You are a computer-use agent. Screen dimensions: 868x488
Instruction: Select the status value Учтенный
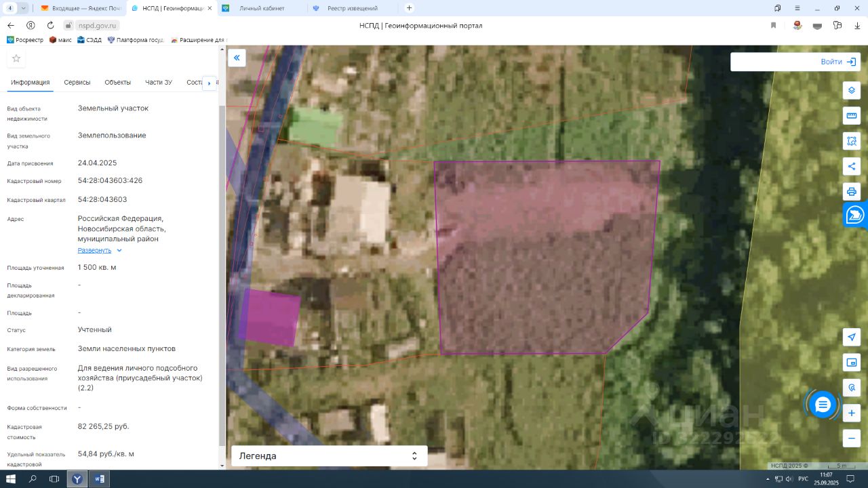coord(95,330)
